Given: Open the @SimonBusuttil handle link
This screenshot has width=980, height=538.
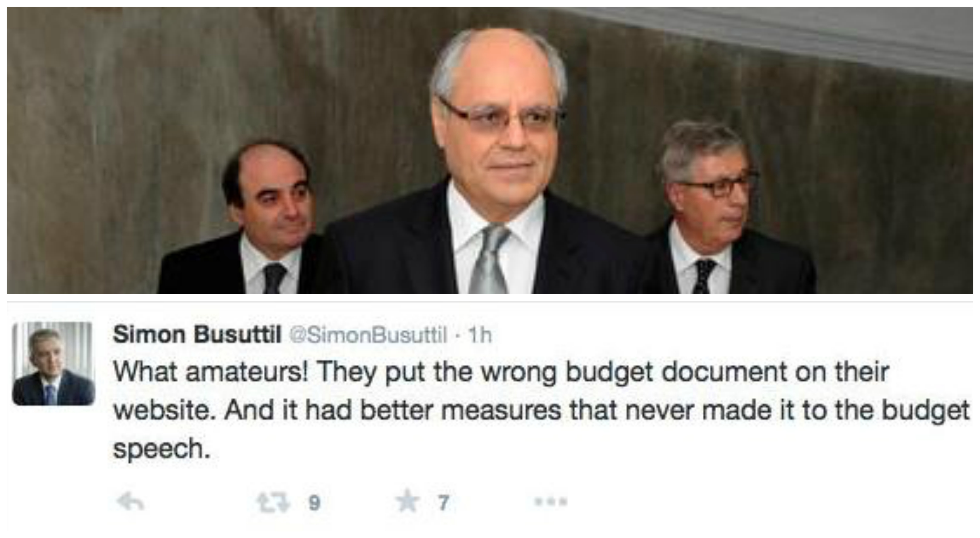Looking at the screenshot, I should point(368,336).
